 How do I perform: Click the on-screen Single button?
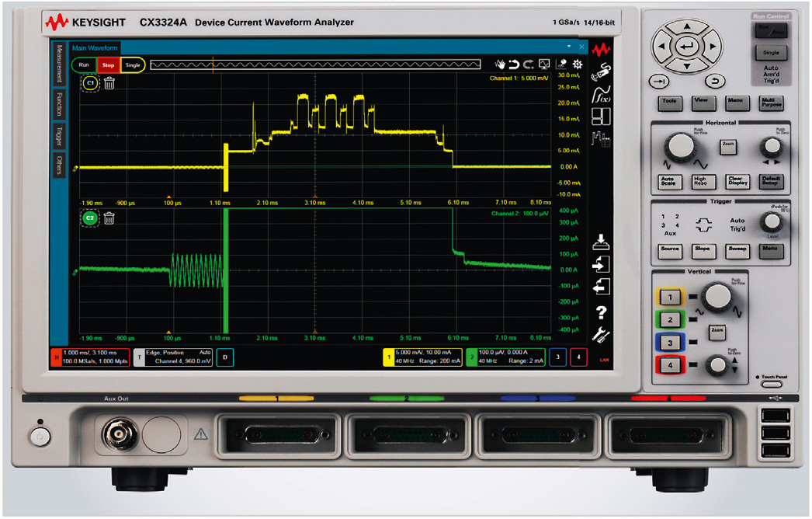click(133, 64)
